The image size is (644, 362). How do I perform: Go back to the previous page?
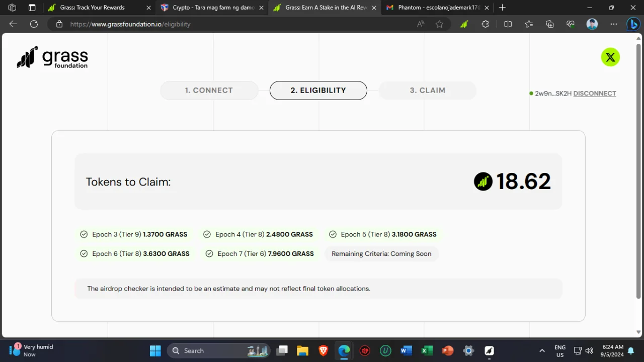[x=13, y=24]
